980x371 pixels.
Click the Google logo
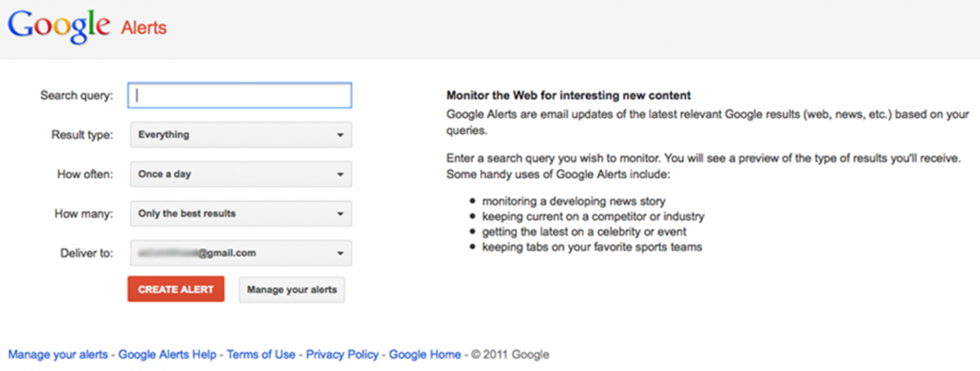59,28
